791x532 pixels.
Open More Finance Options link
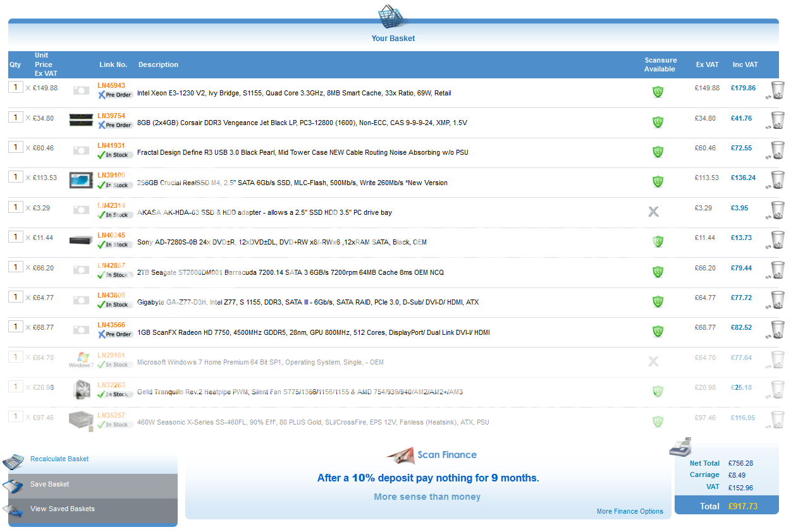tap(630, 512)
